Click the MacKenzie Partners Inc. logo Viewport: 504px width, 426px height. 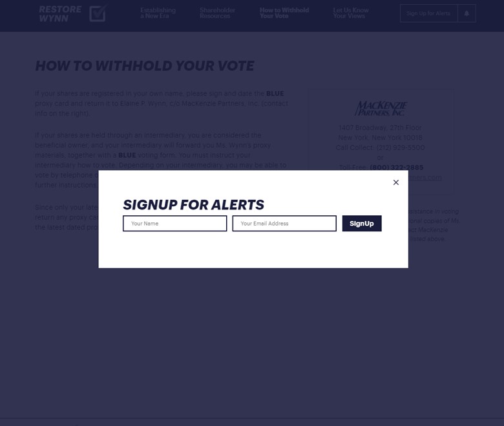(381, 108)
